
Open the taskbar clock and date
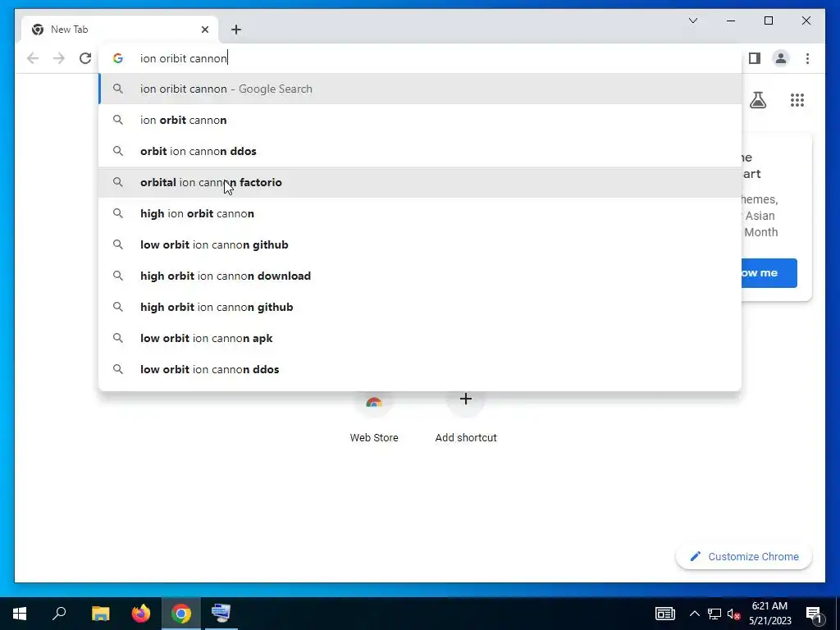pos(769,614)
